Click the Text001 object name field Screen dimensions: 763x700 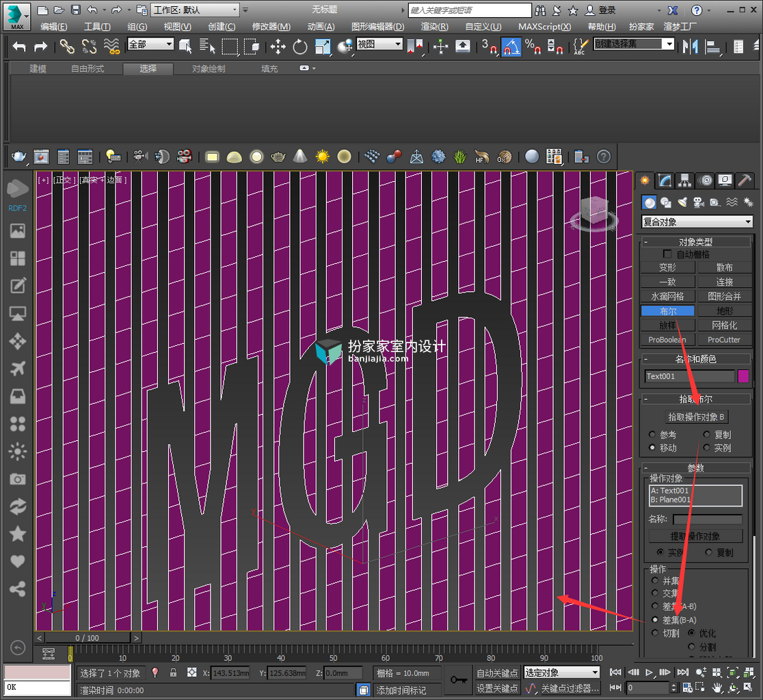(x=690, y=376)
